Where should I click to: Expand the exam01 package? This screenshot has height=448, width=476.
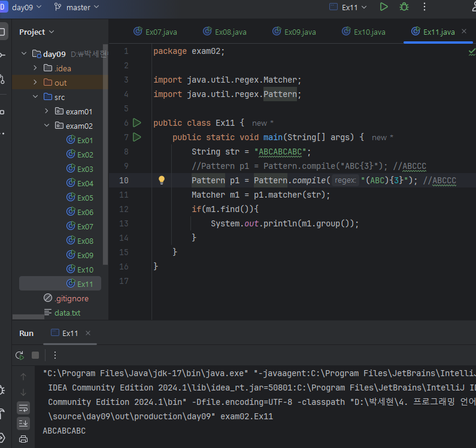pos(47,111)
